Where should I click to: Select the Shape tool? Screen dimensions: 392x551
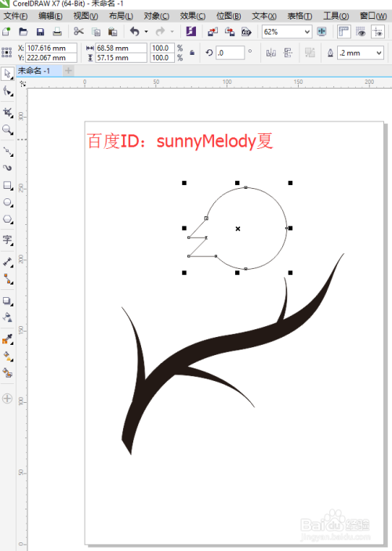[x=7, y=92]
